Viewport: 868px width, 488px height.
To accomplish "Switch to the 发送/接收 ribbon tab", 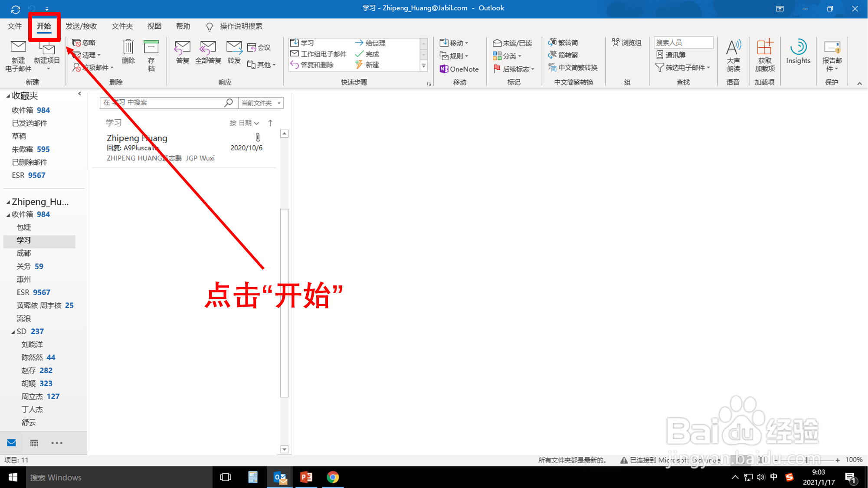I will click(81, 26).
